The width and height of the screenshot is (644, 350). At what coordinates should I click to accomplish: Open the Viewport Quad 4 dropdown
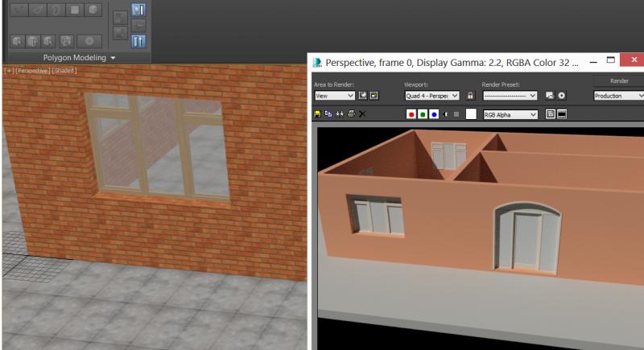coord(432,96)
